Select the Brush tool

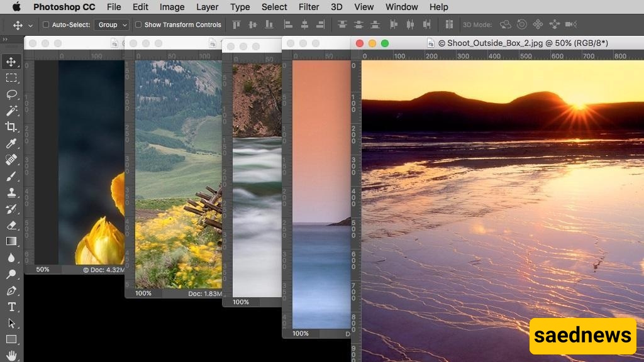[x=11, y=177]
